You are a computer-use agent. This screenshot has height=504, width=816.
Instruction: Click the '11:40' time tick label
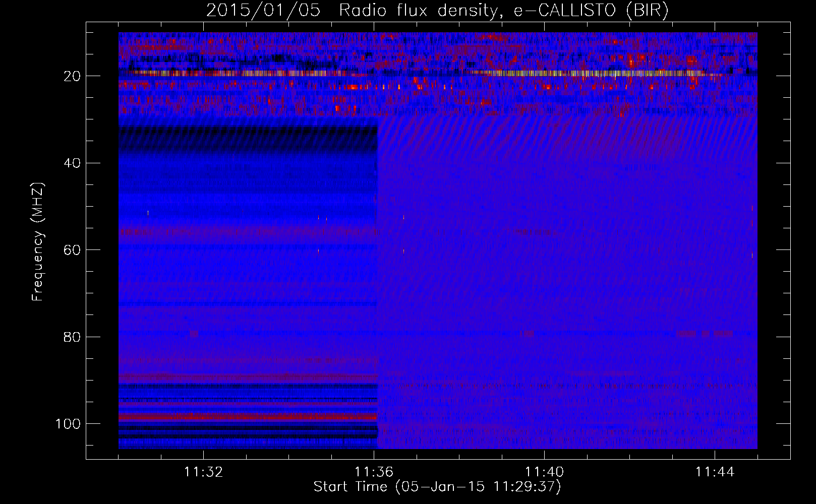click(544, 472)
